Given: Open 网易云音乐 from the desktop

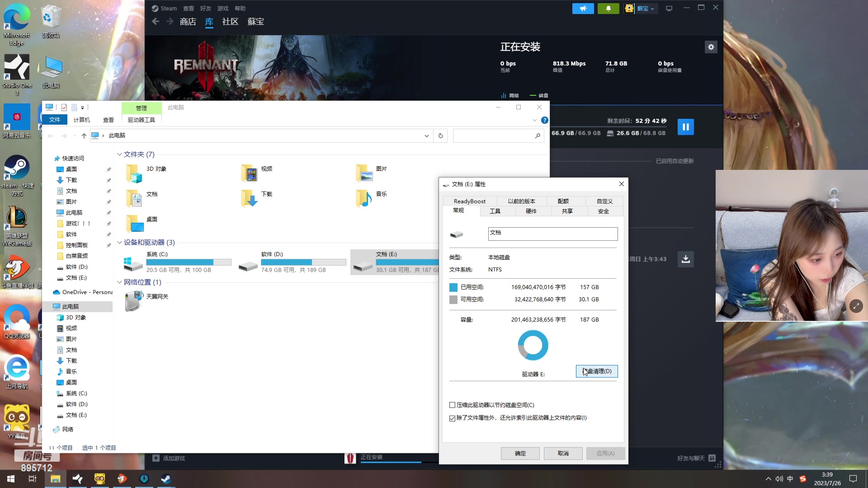Looking at the screenshot, I should point(17,117).
